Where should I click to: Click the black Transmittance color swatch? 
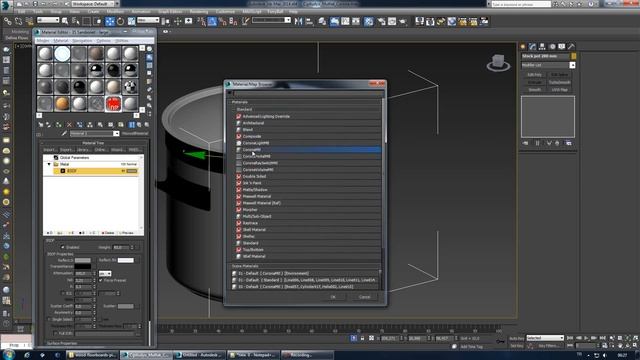pyautogui.click(x=82, y=267)
